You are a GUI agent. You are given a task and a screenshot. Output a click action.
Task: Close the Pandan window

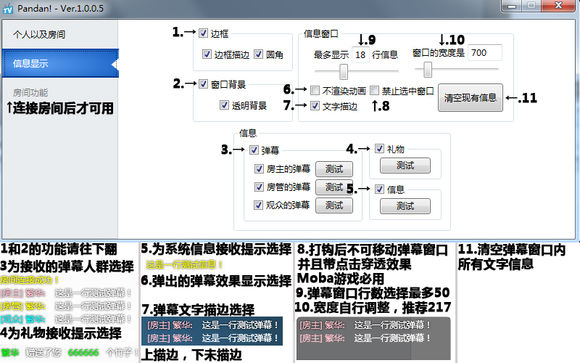point(559,6)
